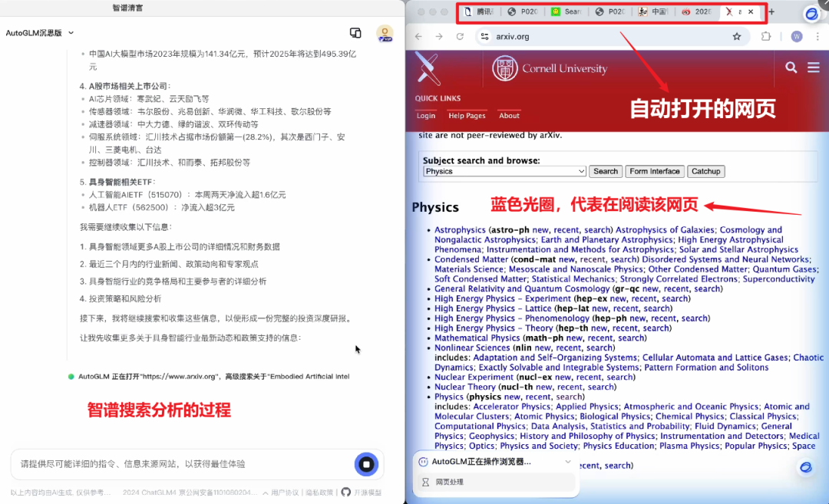Open the Chrome three-dot menu

click(x=817, y=36)
